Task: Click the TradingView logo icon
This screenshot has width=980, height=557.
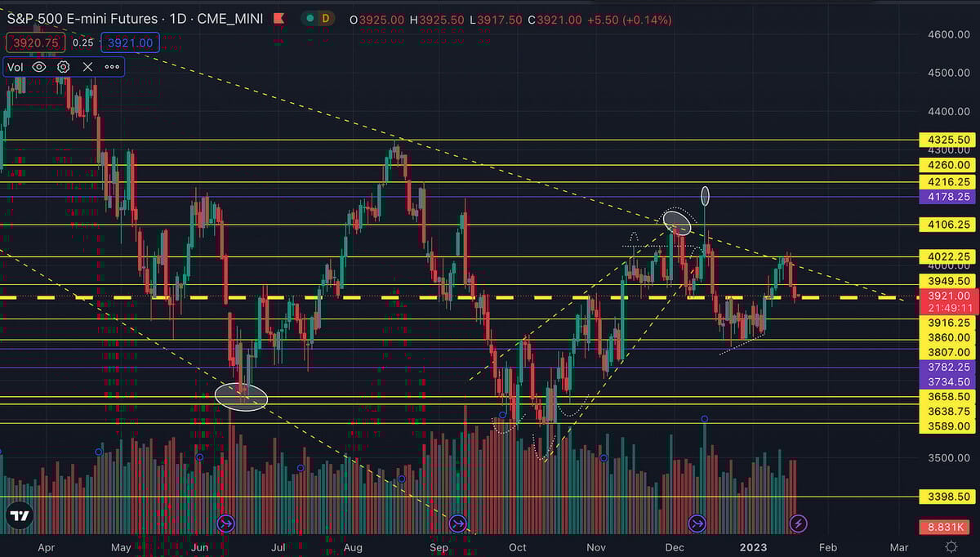Action: coord(20,516)
